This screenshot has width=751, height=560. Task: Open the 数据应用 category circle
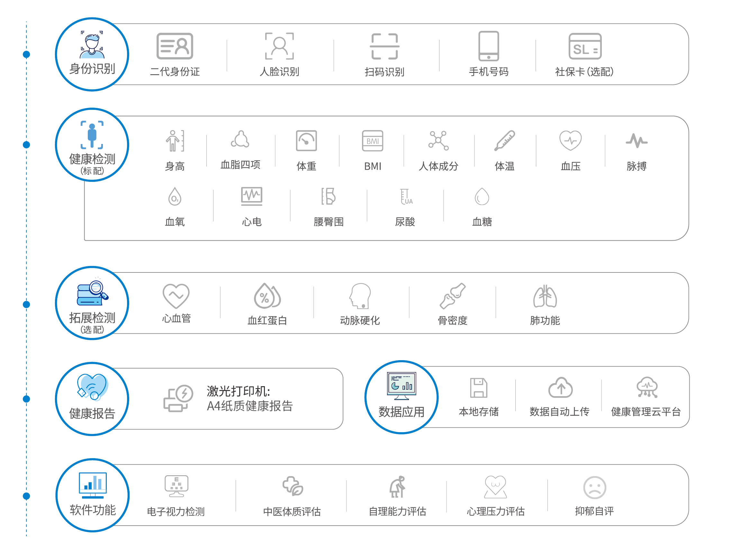pos(401,397)
